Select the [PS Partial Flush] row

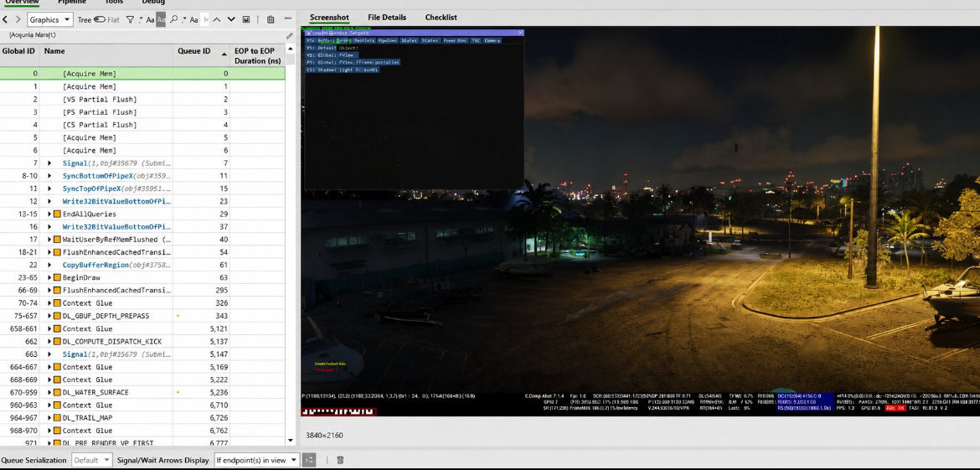click(142, 112)
